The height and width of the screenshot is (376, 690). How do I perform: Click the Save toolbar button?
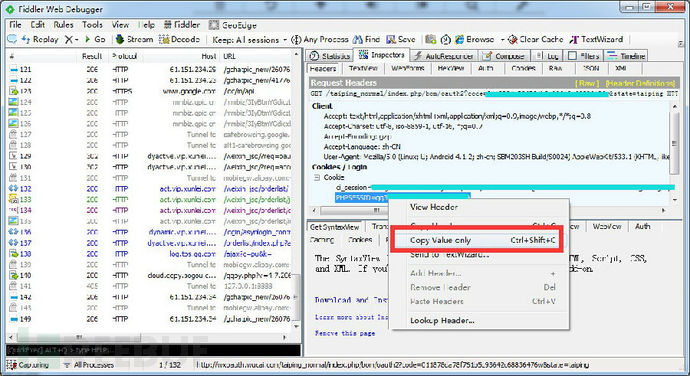[x=400, y=39]
